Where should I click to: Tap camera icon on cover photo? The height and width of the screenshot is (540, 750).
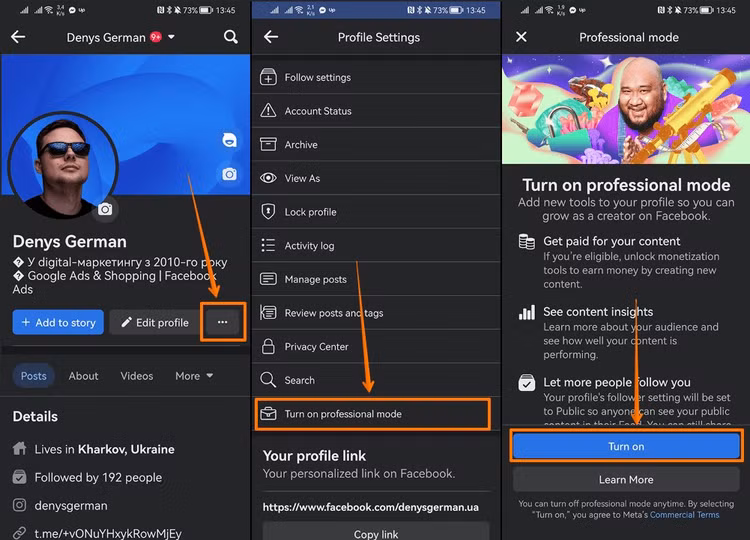(229, 174)
